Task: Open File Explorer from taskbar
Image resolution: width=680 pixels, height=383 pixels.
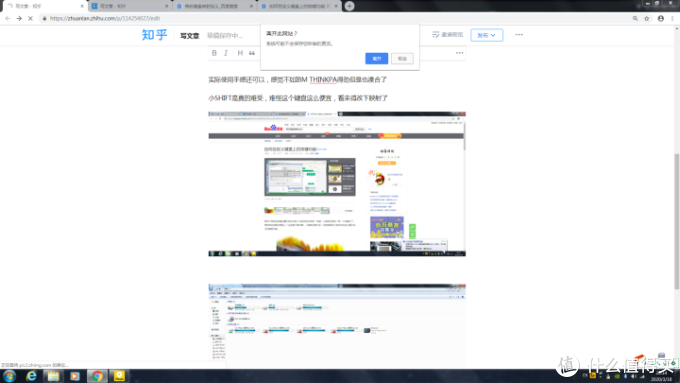Action: [x=53, y=376]
